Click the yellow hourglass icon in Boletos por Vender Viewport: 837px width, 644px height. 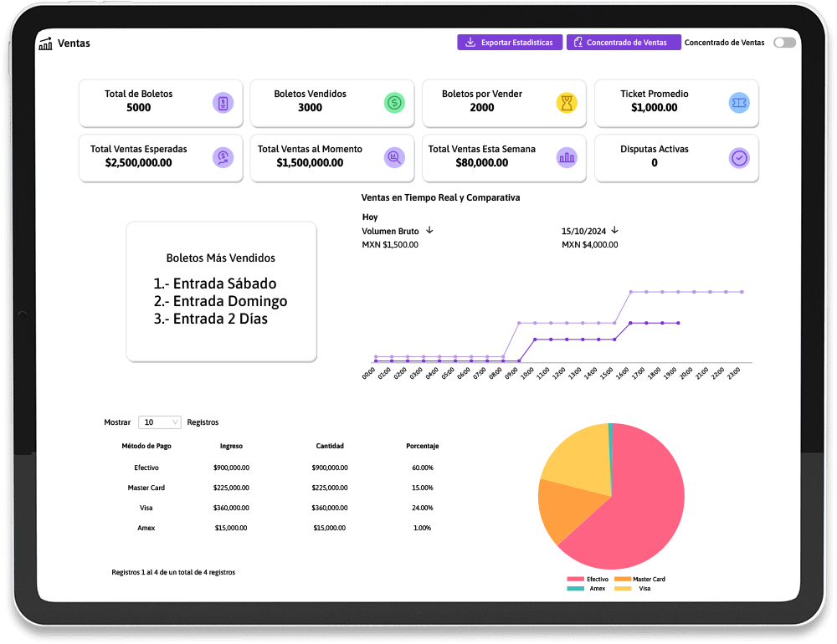567,103
